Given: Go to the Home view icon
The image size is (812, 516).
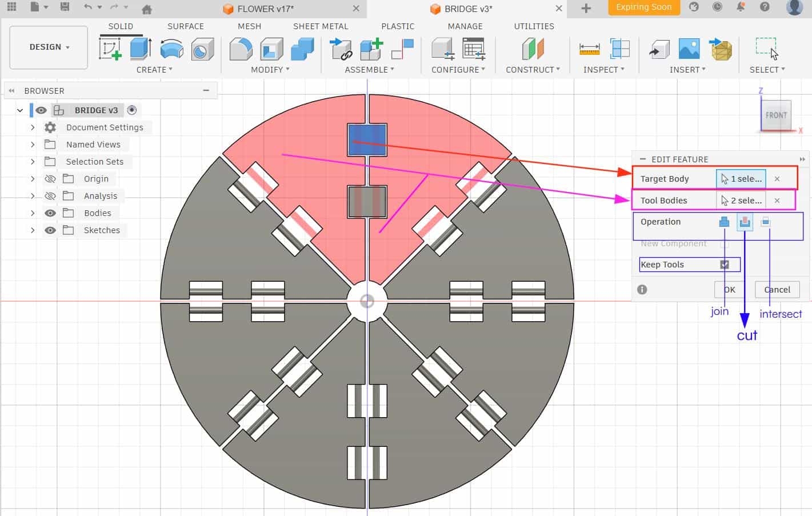Looking at the screenshot, I should 147,9.
